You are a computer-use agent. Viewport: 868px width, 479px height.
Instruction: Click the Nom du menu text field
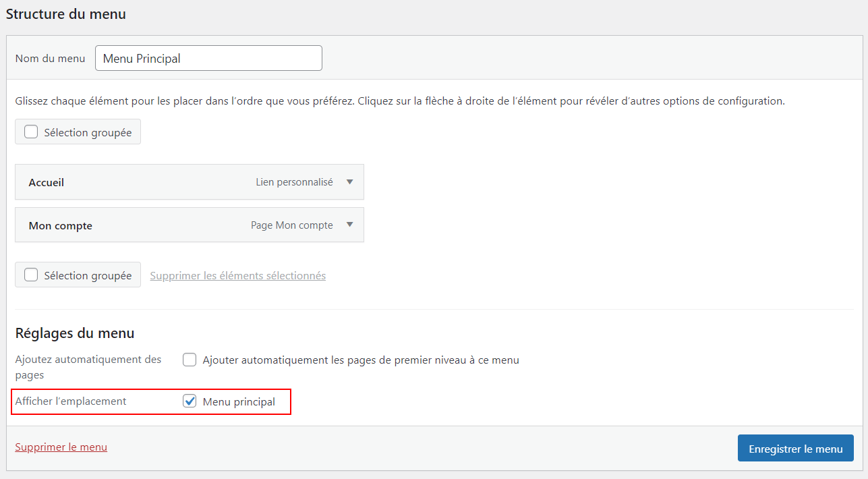click(208, 58)
